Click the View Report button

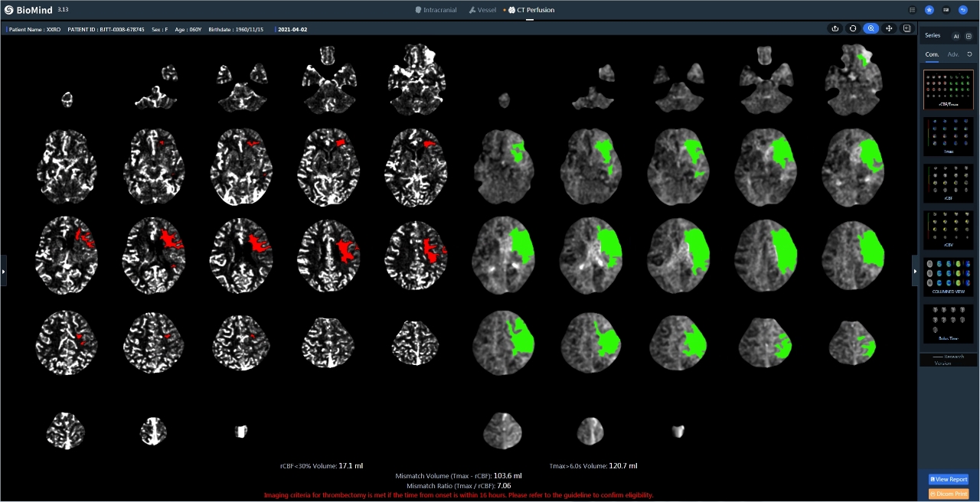click(949, 479)
